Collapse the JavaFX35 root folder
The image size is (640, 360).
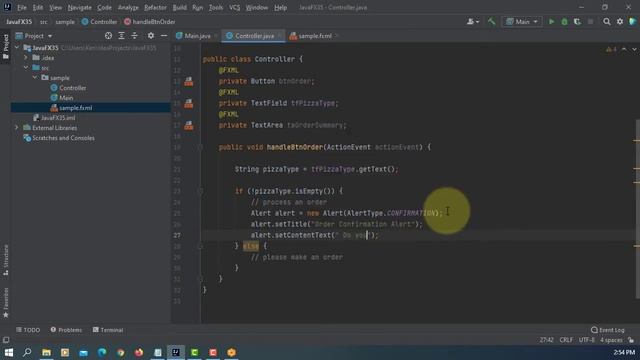point(17,48)
